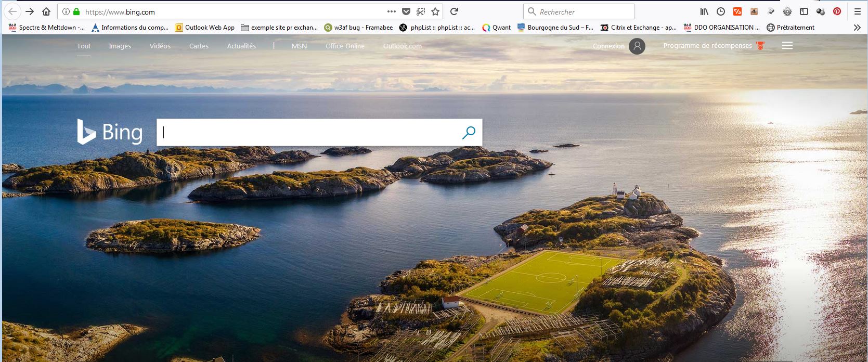Expand hidden bookmarks with double chevron

pos(857,28)
